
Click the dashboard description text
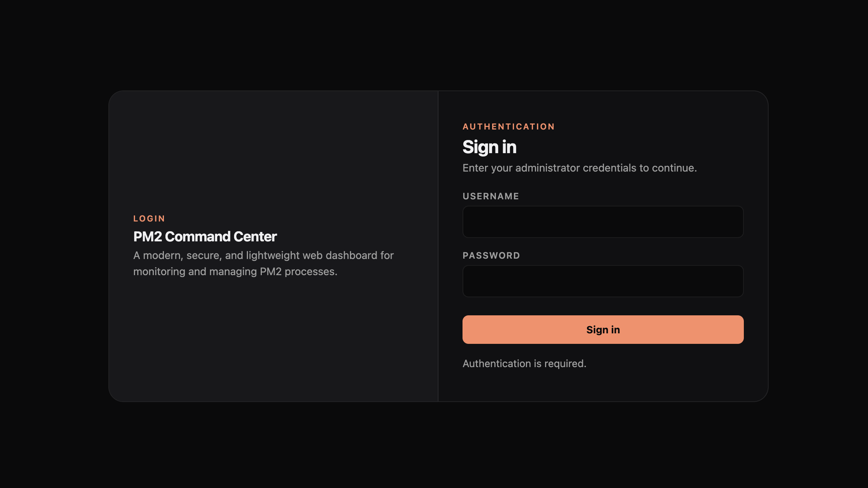263,263
